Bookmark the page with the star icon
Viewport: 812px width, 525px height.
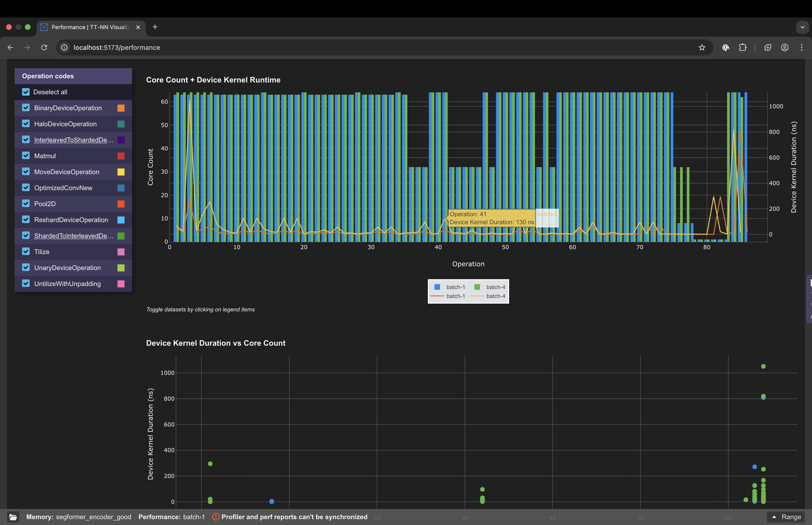pos(702,47)
